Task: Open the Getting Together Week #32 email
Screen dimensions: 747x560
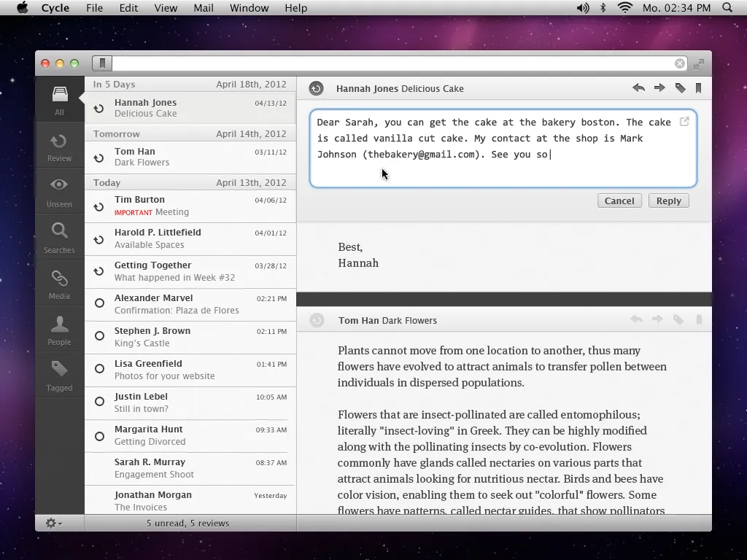Action: click(190, 272)
